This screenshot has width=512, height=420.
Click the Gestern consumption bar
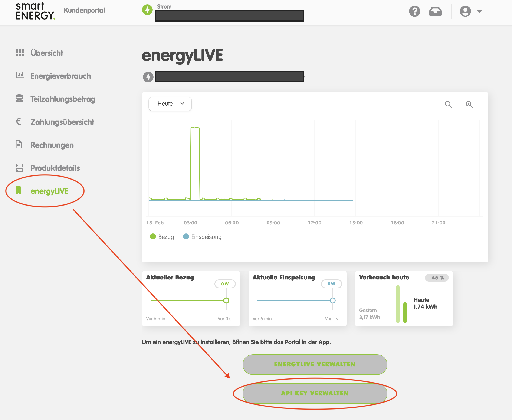(x=398, y=304)
